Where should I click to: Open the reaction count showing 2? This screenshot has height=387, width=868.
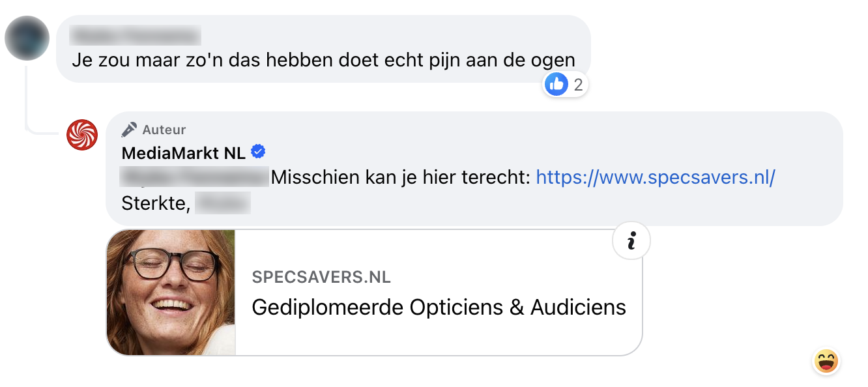click(x=577, y=85)
